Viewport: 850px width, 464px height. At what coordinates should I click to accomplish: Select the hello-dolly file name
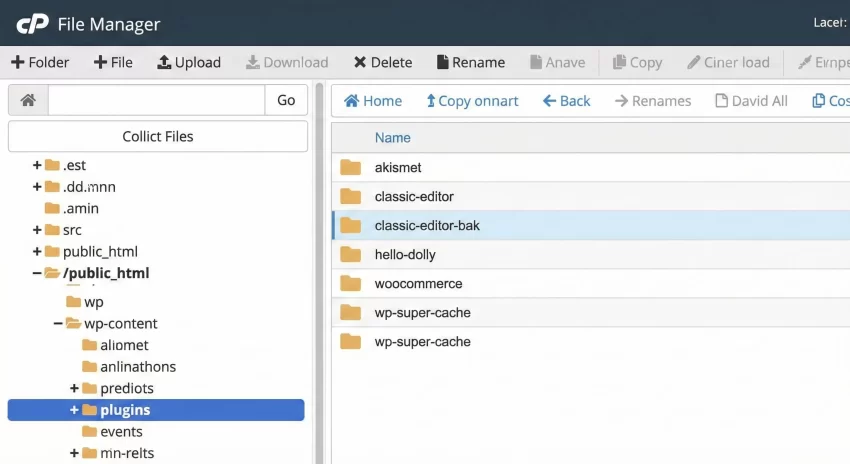click(405, 255)
